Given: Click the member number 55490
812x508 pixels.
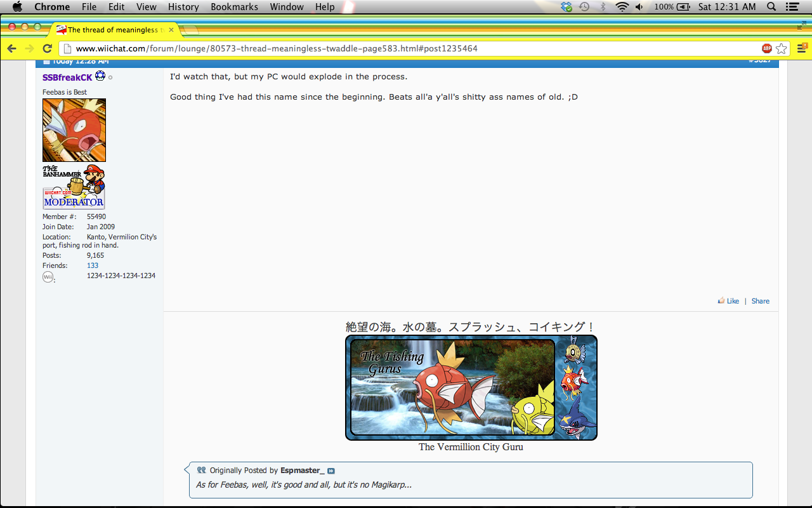Looking at the screenshot, I should pos(96,217).
